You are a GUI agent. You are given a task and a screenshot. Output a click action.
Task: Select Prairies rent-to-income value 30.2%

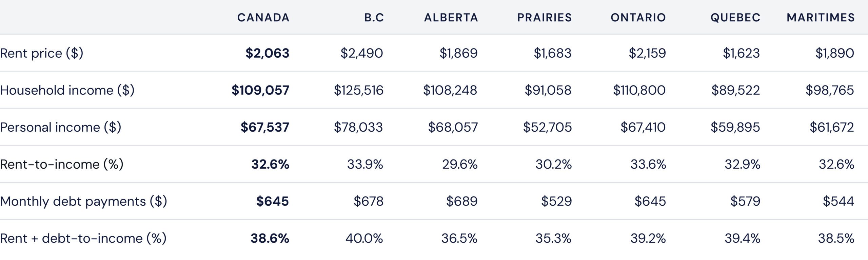pyautogui.click(x=553, y=164)
